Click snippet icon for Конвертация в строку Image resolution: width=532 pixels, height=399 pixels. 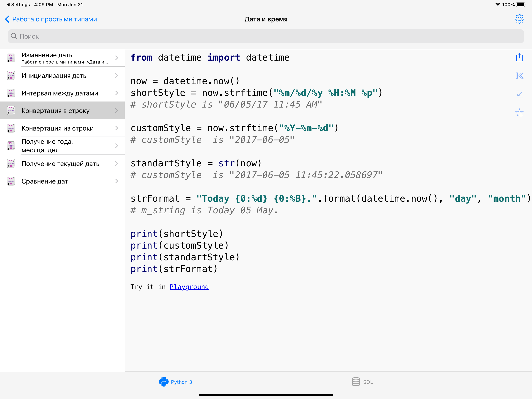(11, 111)
